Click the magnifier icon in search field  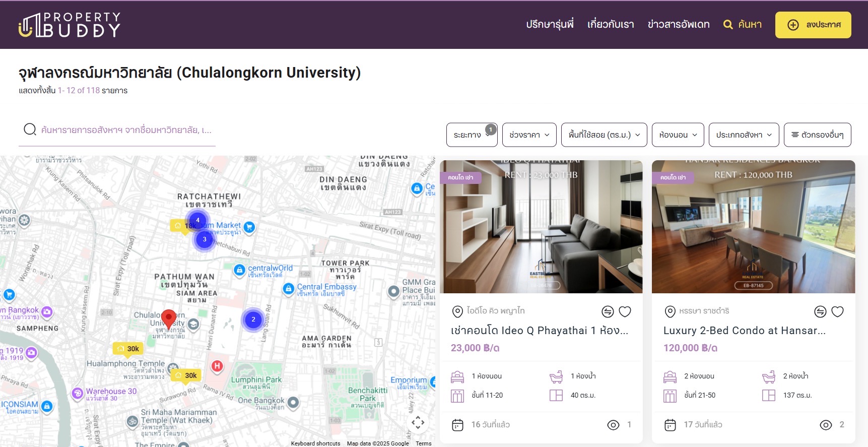tap(30, 130)
